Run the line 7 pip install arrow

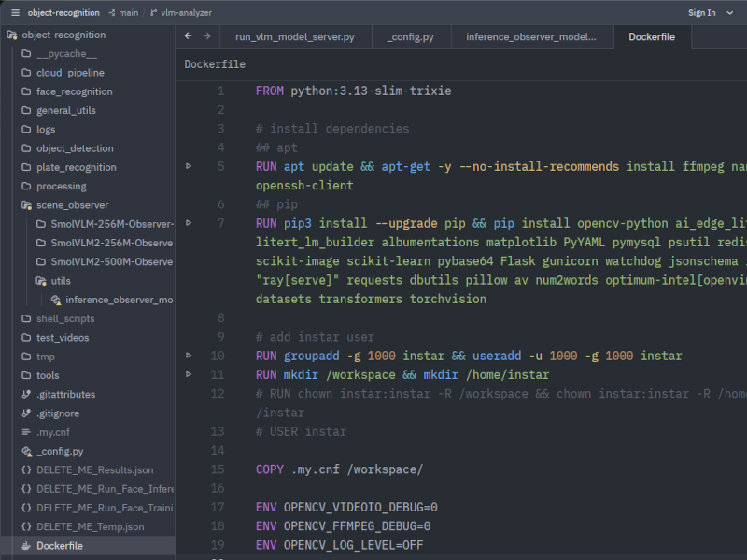189,223
